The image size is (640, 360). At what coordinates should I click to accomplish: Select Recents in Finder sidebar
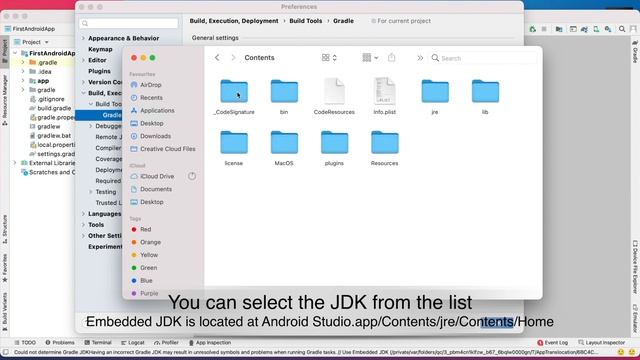coord(147,98)
